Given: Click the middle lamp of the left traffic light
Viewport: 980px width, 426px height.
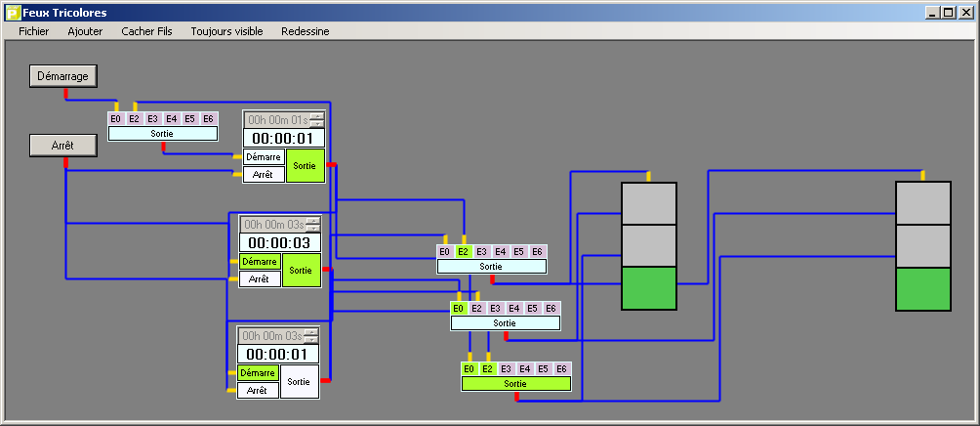Looking at the screenshot, I should point(649,245).
